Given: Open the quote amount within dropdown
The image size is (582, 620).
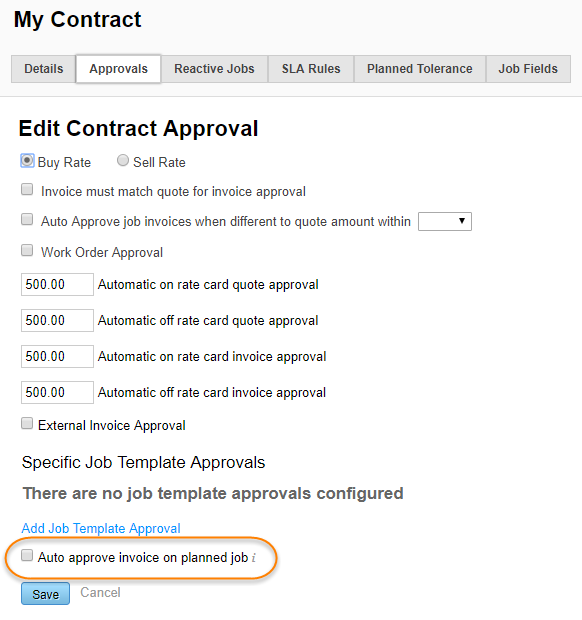Looking at the screenshot, I should [445, 221].
